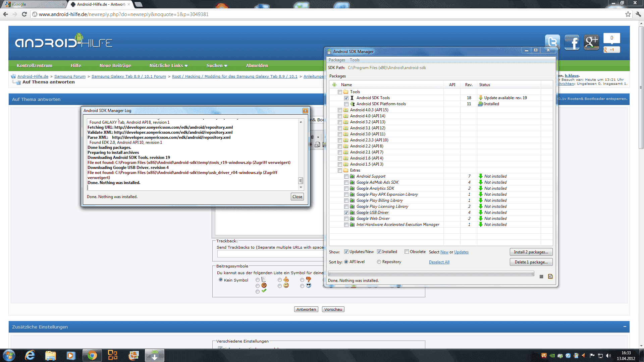Open Nützliche Links dropdown menu
Viewport: 644px width, 362px height.
[x=168, y=65]
